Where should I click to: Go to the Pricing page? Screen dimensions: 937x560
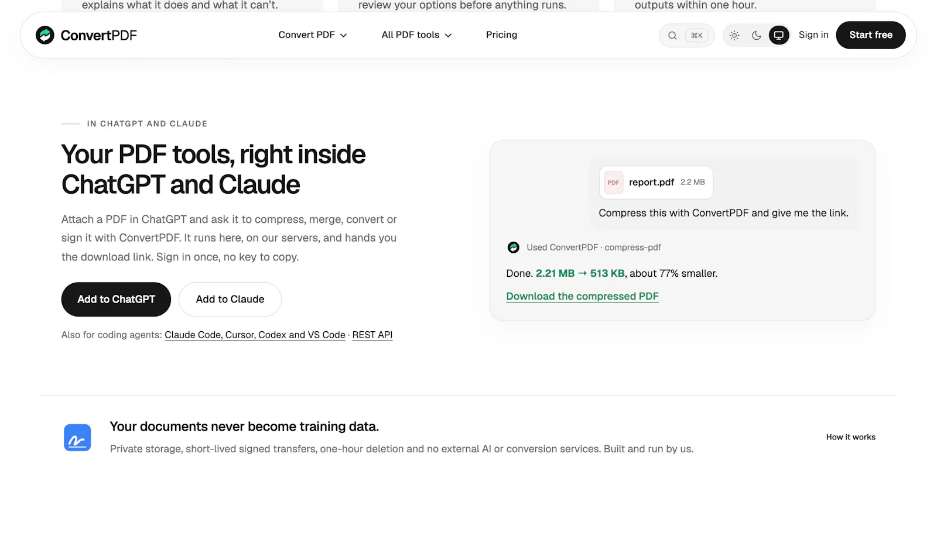click(x=501, y=35)
